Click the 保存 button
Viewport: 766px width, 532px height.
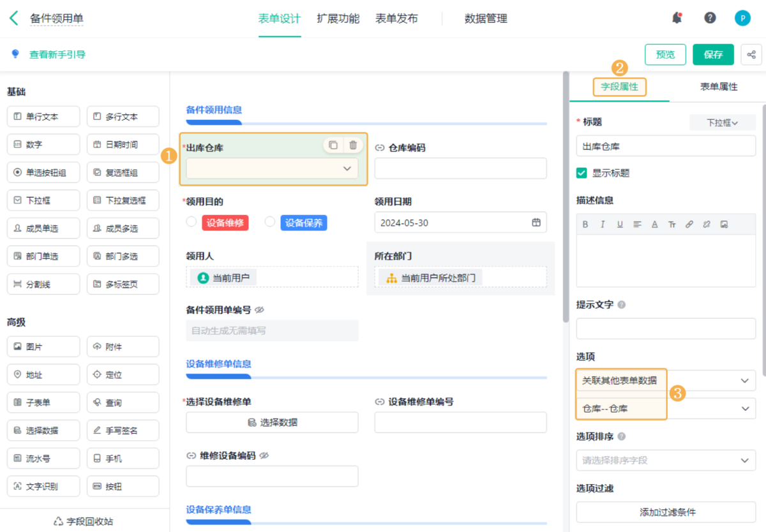(713, 55)
